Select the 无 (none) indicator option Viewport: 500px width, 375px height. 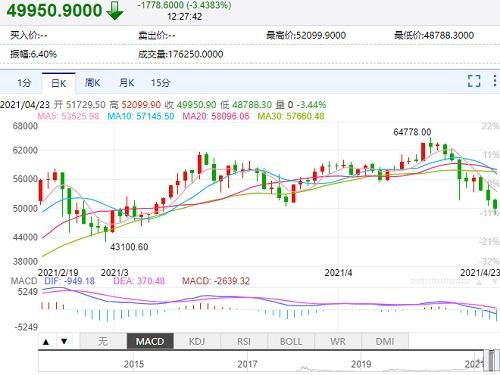coord(103,341)
